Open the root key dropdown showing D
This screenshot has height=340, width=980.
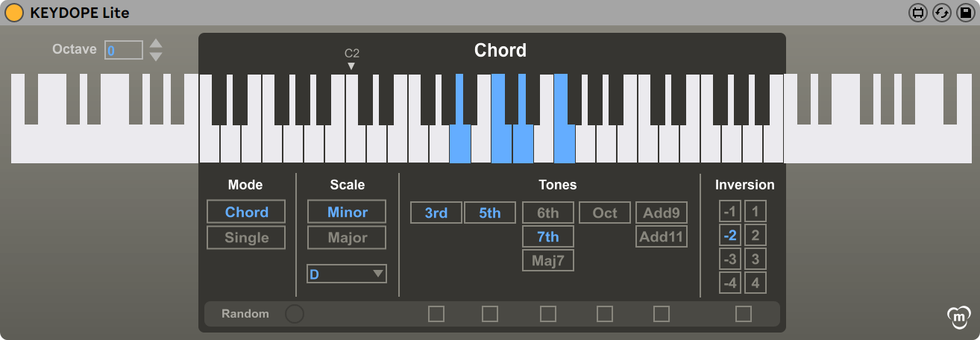[347, 274]
